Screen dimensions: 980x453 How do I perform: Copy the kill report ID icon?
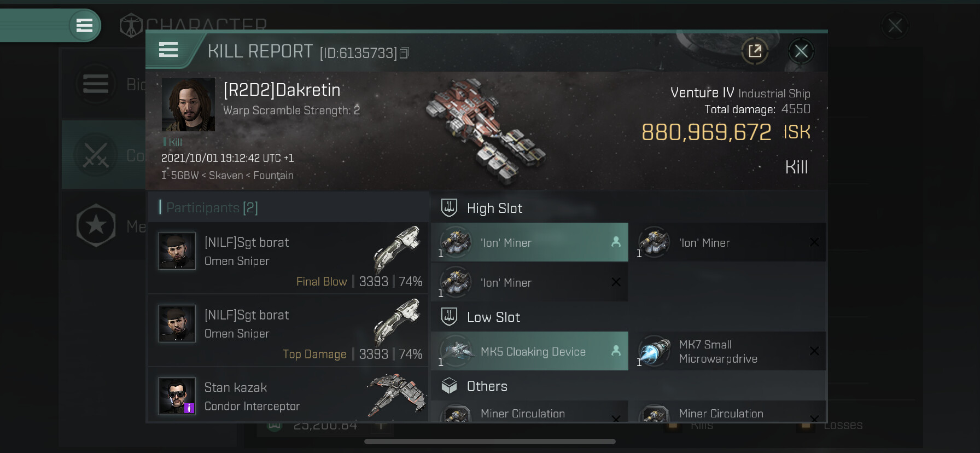[404, 53]
